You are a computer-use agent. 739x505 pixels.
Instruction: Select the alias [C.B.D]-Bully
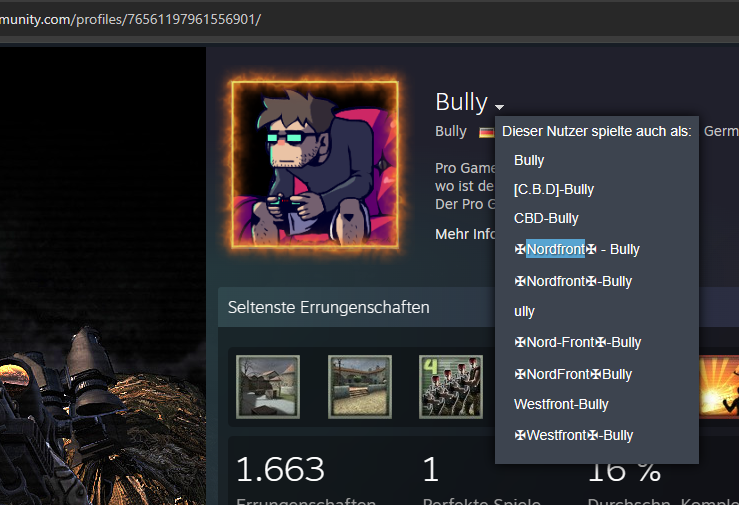tap(554, 189)
